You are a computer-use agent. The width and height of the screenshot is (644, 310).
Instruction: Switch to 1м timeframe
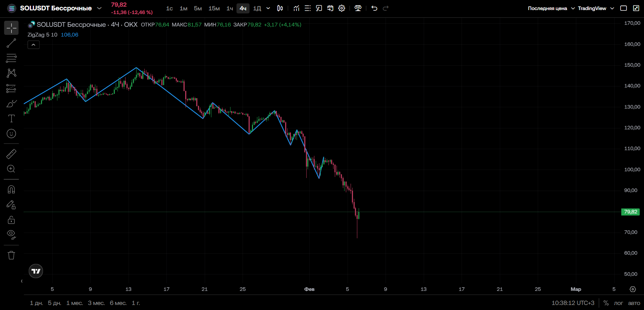[183, 8]
